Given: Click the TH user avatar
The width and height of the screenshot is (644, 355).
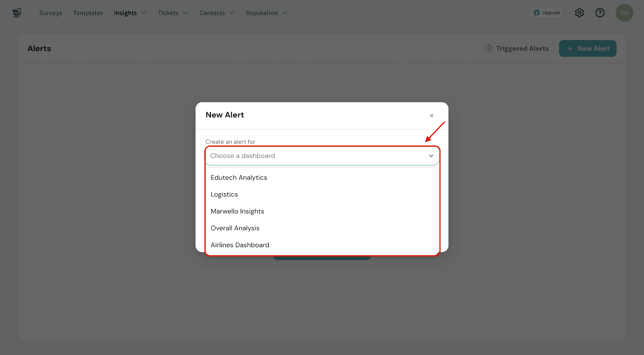Looking at the screenshot, I should pyautogui.click(x=624, y=13).
